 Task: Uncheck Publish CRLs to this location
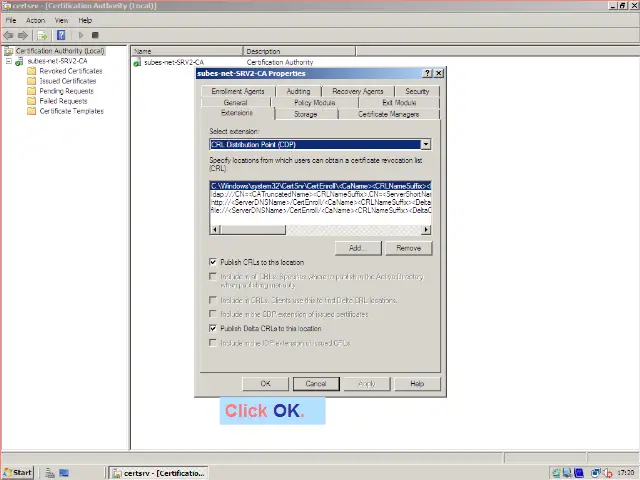pyautogui.click(x=213, y=262)
